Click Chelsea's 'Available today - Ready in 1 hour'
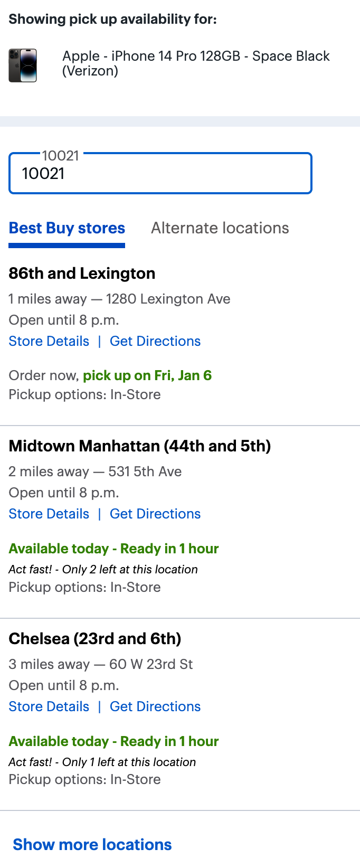360x868 pixels. (113, 741)
